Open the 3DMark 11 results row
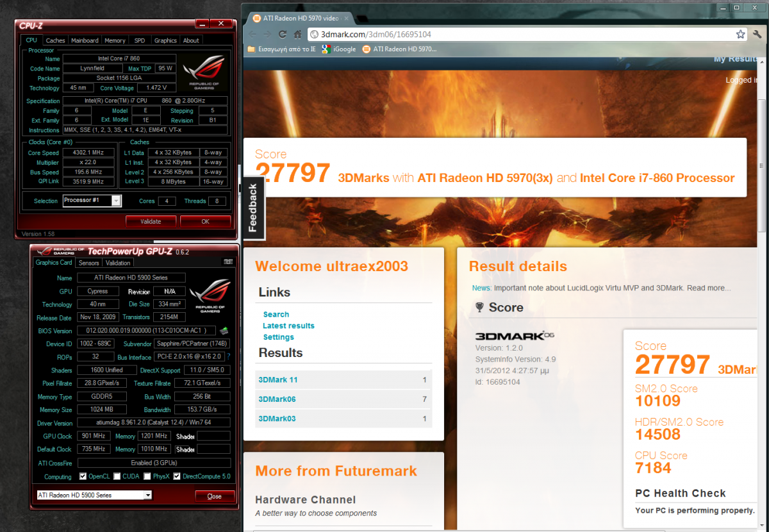Image resolution: width=769 pixels, height=532 pixels. coord(343,379)
